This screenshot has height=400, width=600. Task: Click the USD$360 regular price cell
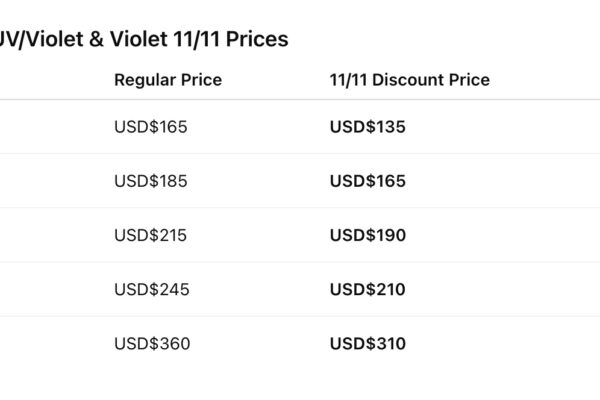pyautogui.click(x=152, y=343)
